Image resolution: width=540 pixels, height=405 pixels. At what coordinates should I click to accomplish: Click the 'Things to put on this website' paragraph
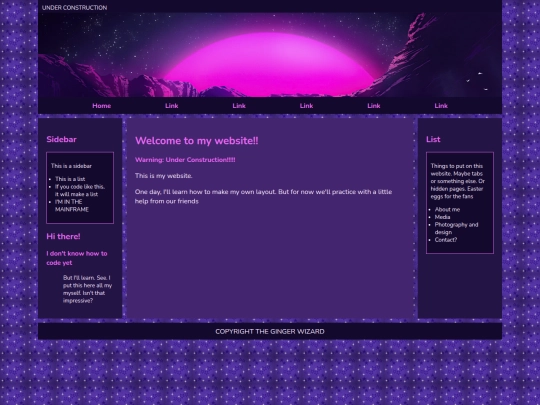coord(458,181)
